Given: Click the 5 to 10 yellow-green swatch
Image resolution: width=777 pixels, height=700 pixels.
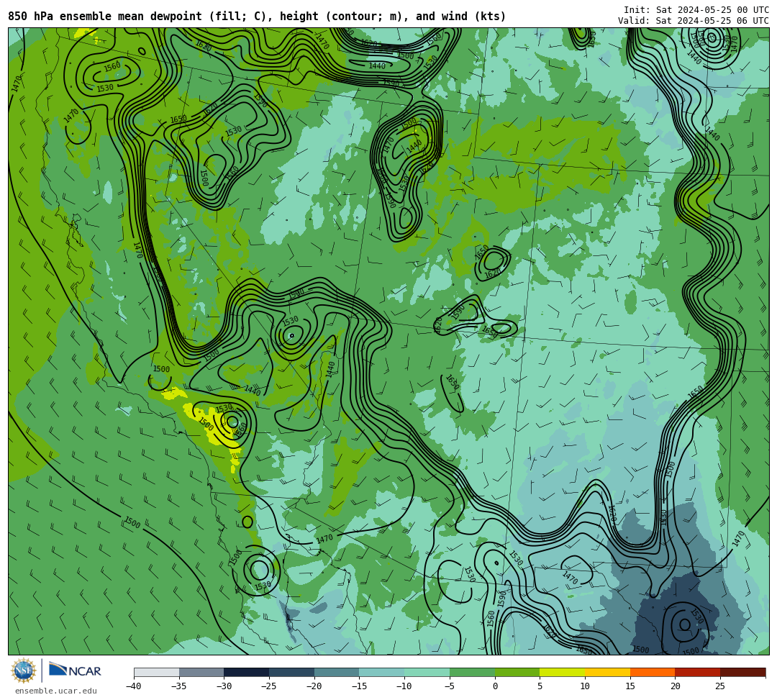Looking at the screenshot, I should point(563,672).
